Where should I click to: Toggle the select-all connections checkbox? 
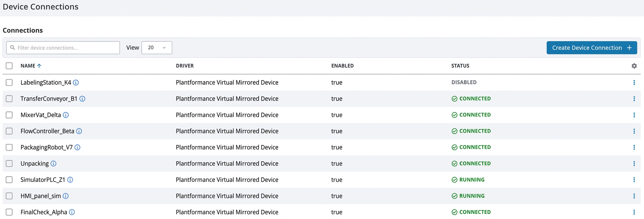9,66
